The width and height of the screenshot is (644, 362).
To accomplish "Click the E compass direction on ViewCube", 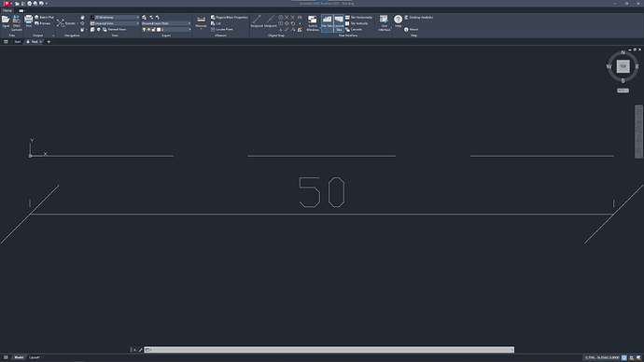I will point(637,66).
